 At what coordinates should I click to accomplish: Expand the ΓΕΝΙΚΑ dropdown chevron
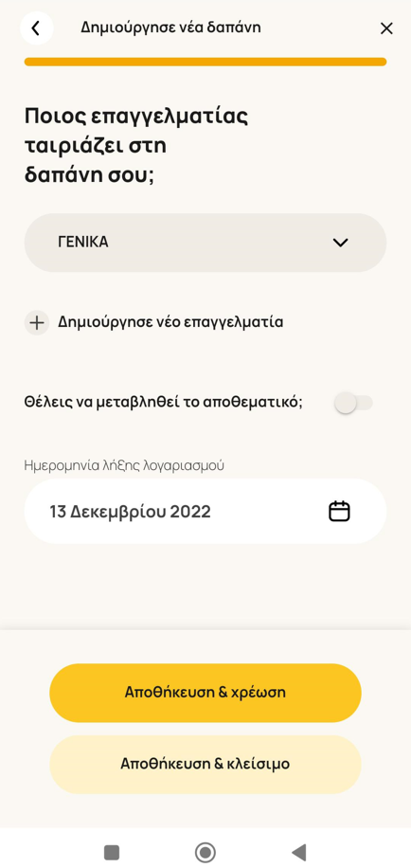(340, 243)
